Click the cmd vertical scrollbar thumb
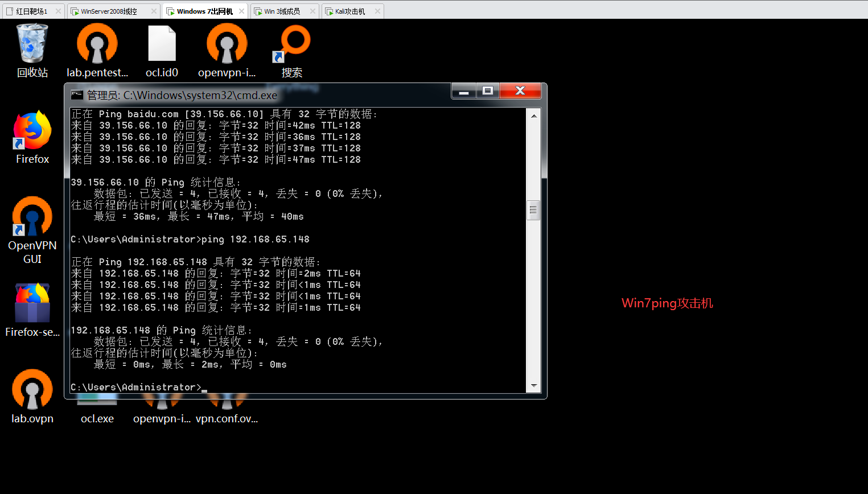Viewport: 868px width, 494px height. click(x=533, y=210)
